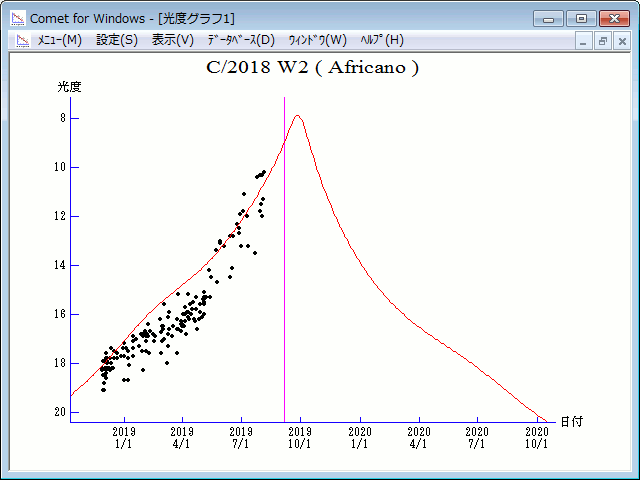Close the inner 光度グラフ1 child window
The image size is (640, 480).
pyautogui.click(x=622, y=41)
